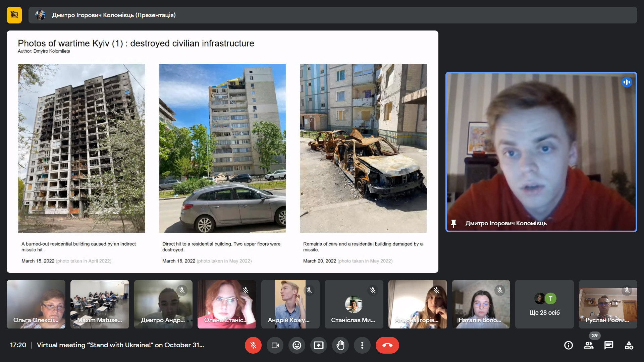Open the three-dot more options menu

[362, 345]
